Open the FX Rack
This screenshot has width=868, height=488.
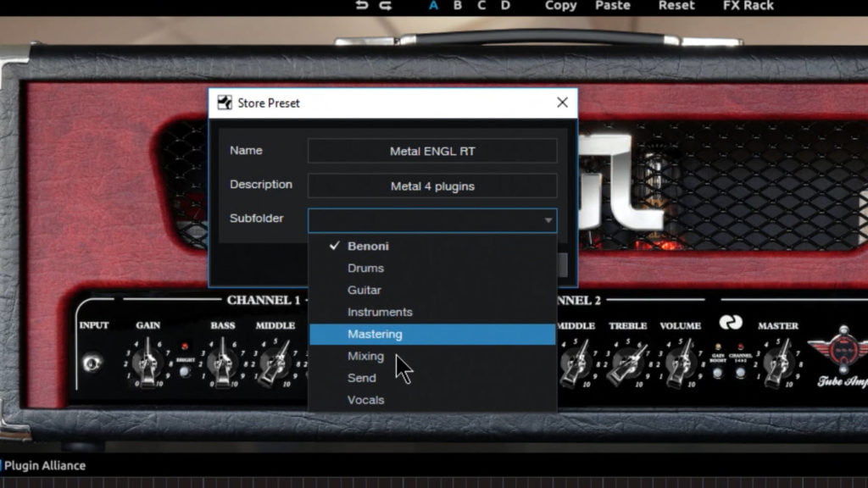pyautogui.click(x=748, y=6)
